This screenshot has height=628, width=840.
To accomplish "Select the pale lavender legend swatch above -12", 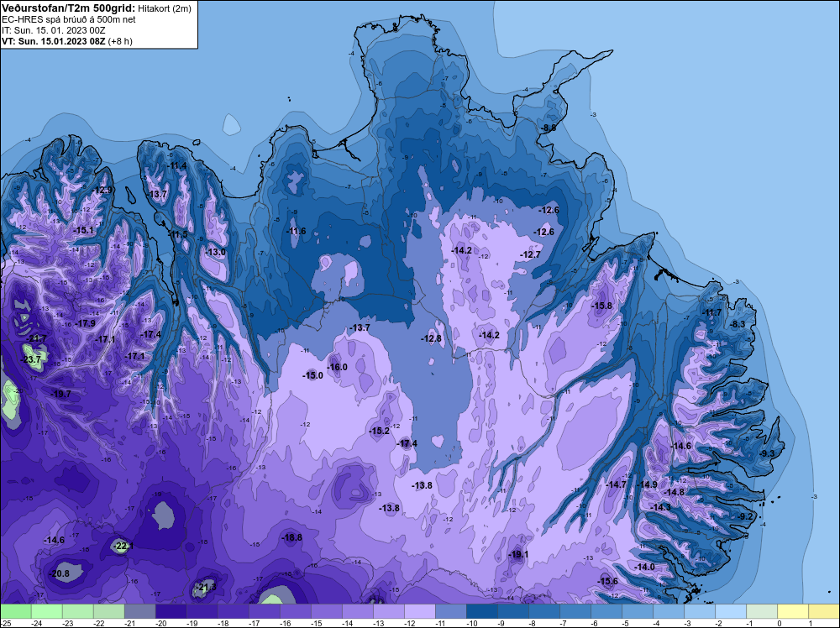I will (x=419, y=611).
